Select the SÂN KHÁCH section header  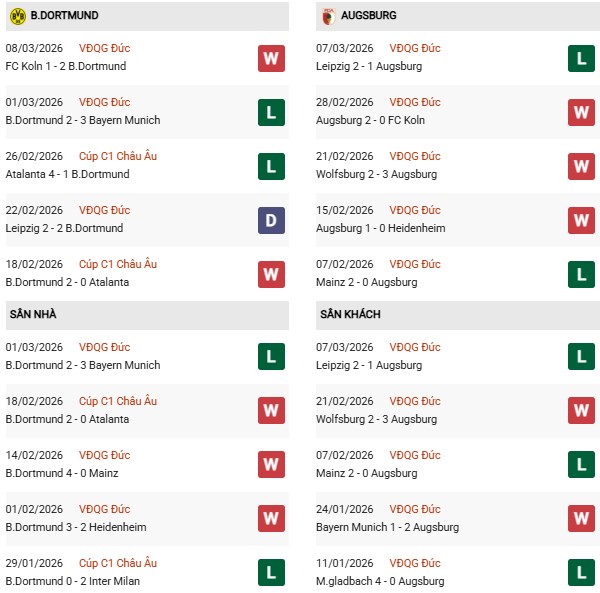(350, 314)
